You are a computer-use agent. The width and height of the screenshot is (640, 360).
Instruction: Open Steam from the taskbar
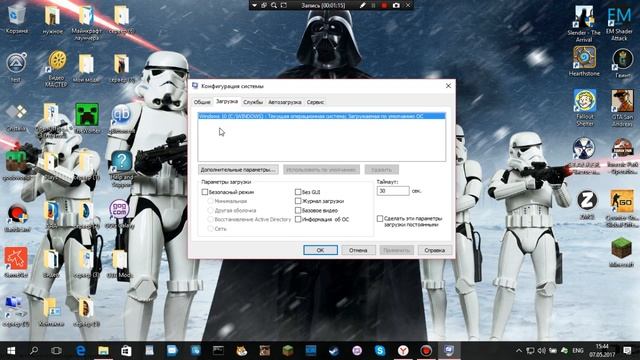click(334, 351)
